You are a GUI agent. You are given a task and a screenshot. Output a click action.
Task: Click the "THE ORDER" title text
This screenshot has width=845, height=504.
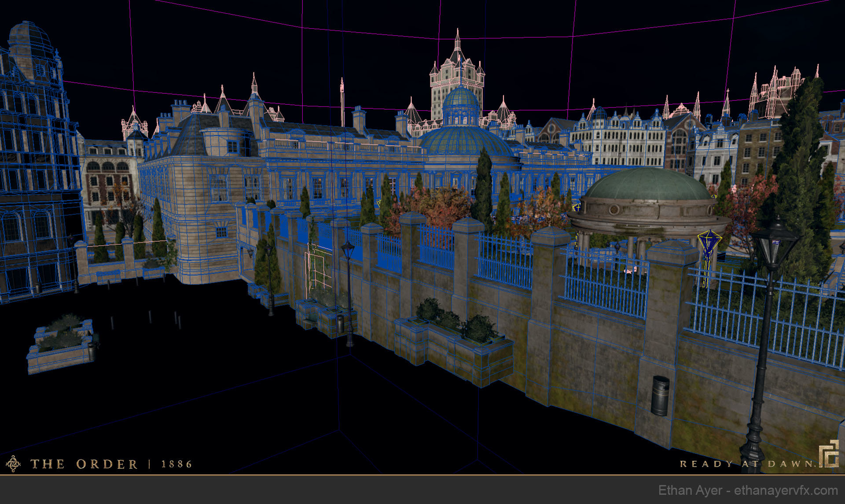click(84, 464)
